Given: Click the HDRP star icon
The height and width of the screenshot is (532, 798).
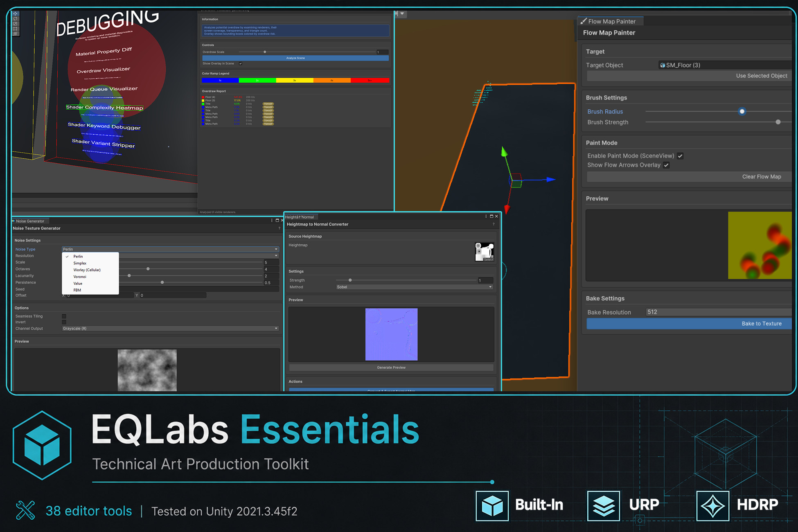Looking at the screenshot, I should click(713, 506).
